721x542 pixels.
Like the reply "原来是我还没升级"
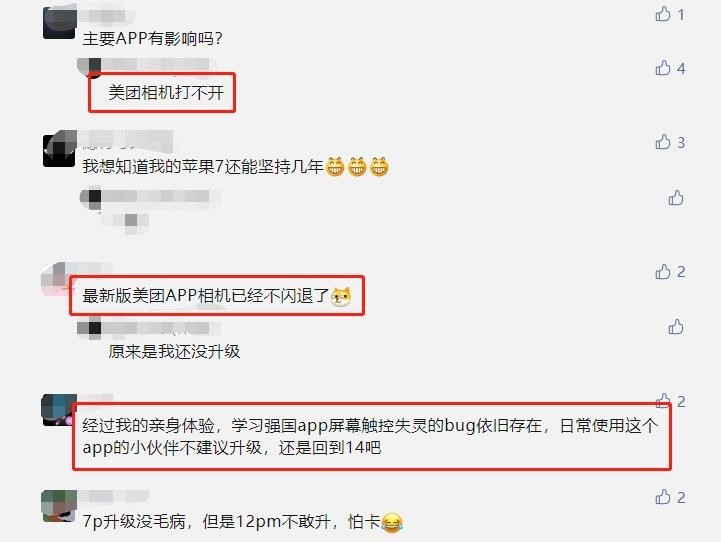[675, 327]
